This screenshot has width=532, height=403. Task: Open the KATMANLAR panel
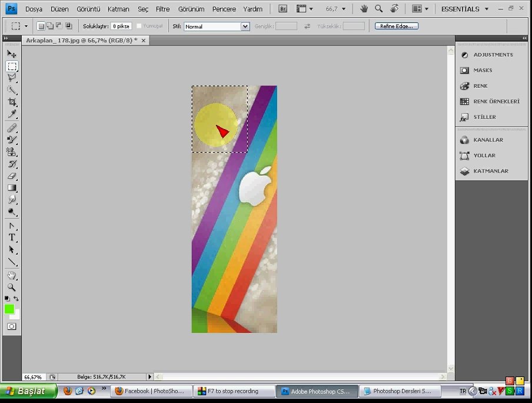(x=491, y=171)
